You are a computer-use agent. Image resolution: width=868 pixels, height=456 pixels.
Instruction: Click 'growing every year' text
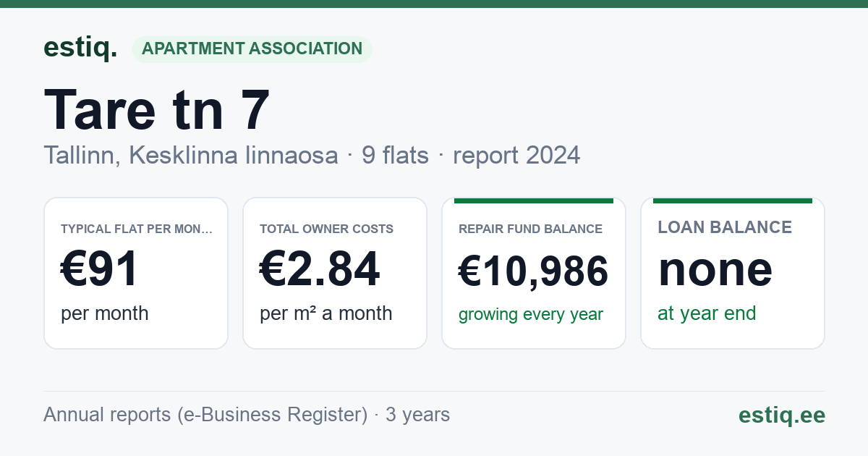531,315
